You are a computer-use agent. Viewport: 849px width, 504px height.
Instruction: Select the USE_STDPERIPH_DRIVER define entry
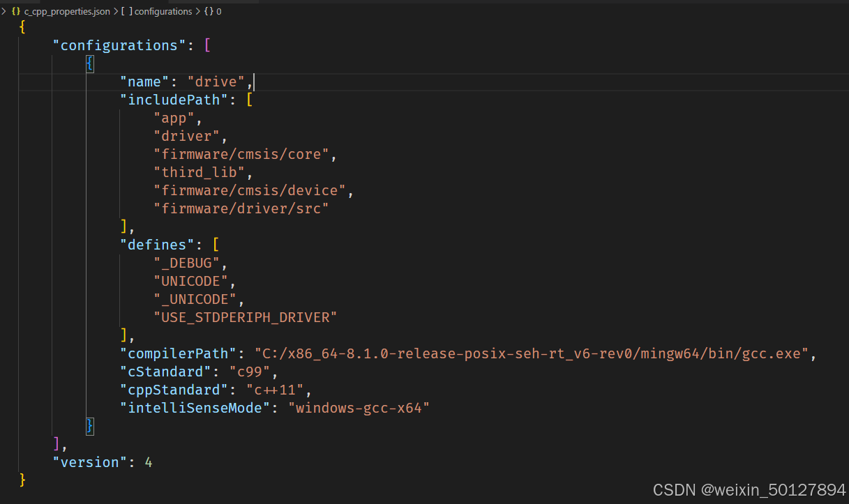[x=245, y=317]
